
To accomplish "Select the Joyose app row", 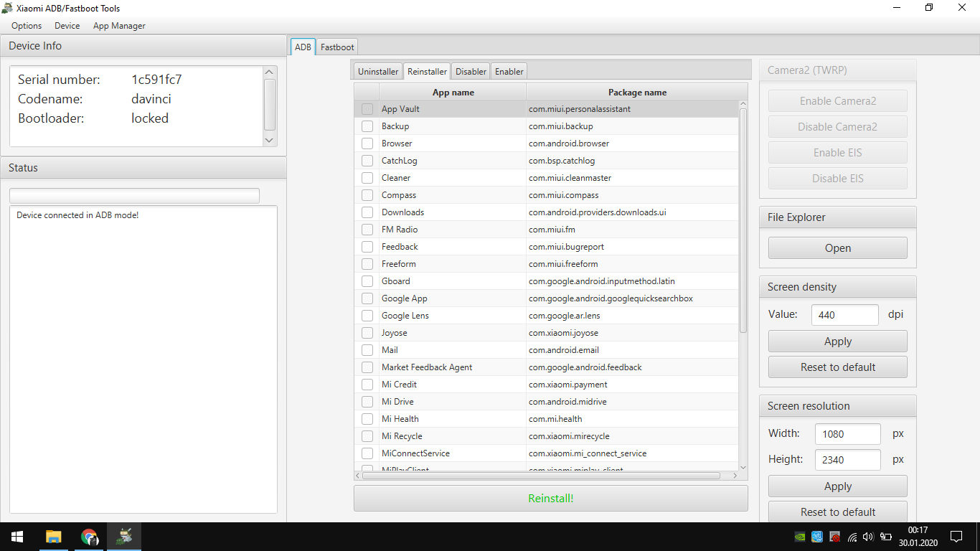I will pyautogui.click(x=546, y=333).
